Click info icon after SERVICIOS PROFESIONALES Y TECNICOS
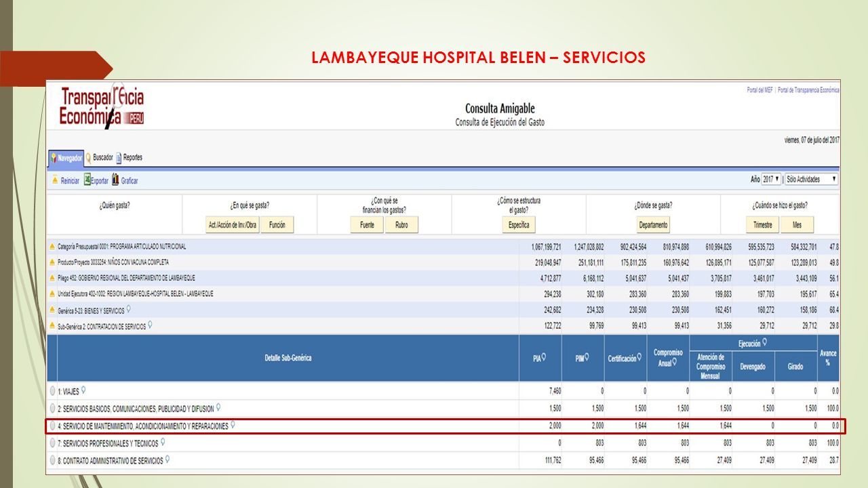868x488 pixels. point(163,443)
